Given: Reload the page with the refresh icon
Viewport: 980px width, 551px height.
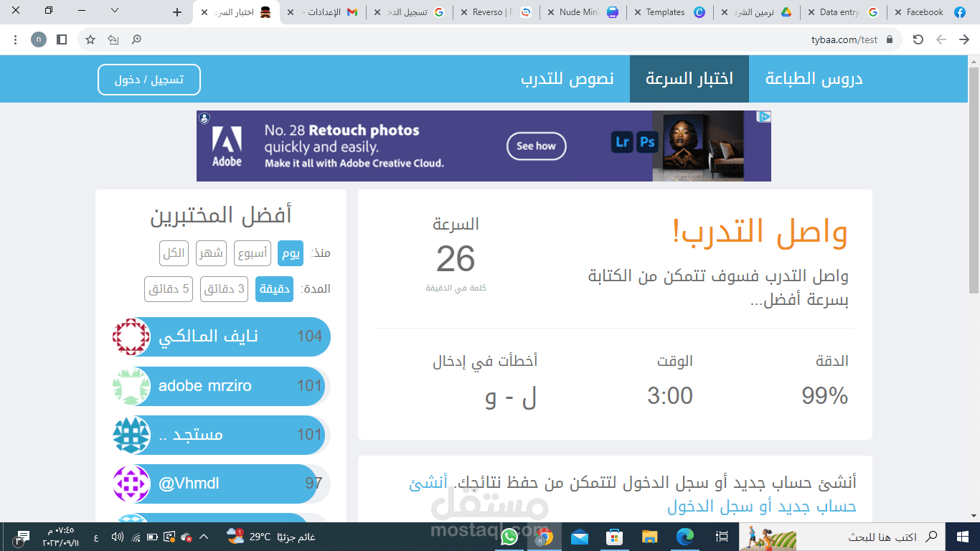Looking at the screenshot, I should (x=918, y=39).
